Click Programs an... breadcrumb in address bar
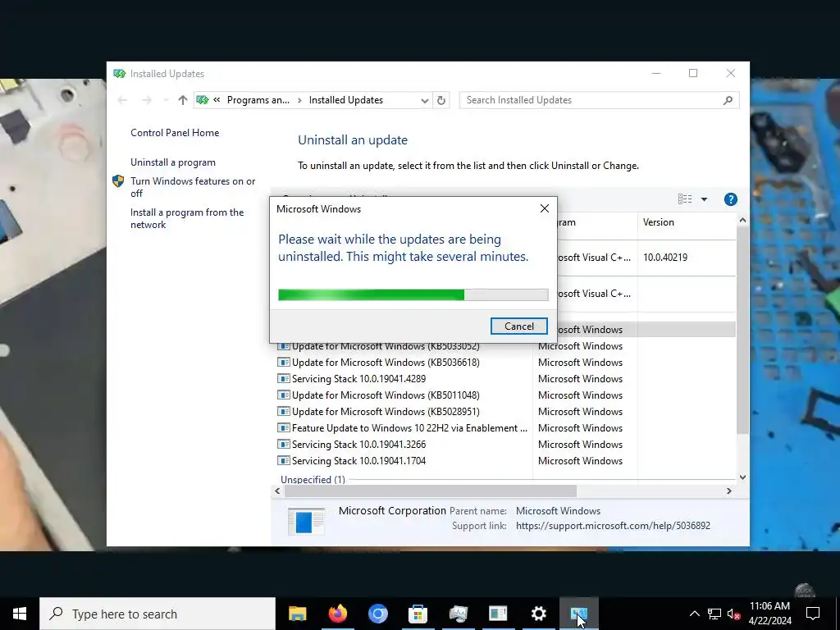840x630 pixels. tap(258, 100)
